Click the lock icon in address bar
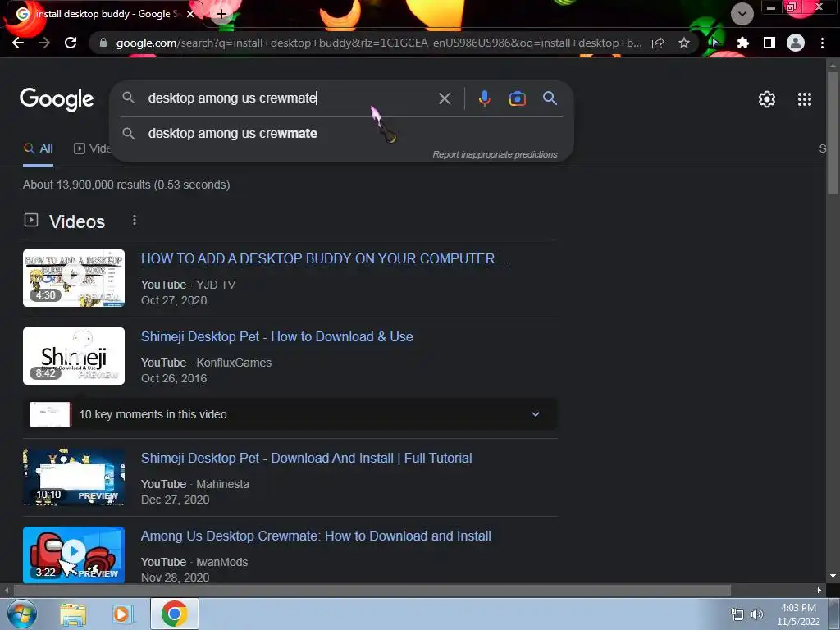The width and height of the screenshot is (840, 630). pos(103,43)
